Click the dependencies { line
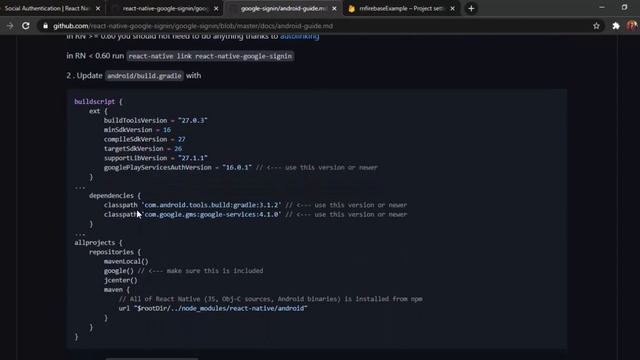640x360 pixels. (x=115, y=196)
